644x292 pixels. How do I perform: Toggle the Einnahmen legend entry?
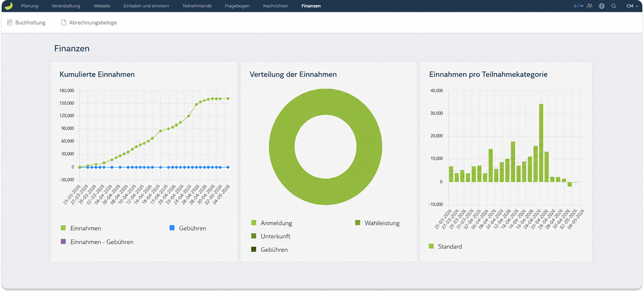81,228
